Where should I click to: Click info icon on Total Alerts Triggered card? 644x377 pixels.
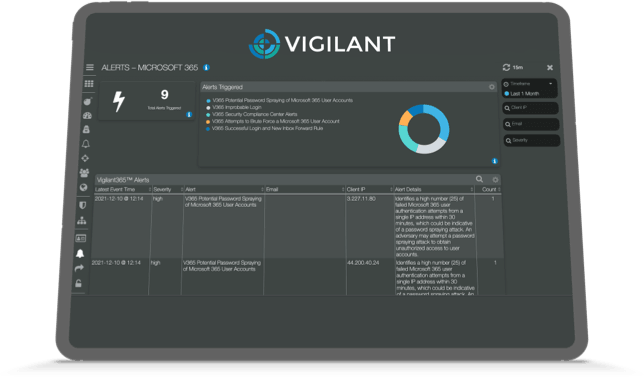(189, 115)
